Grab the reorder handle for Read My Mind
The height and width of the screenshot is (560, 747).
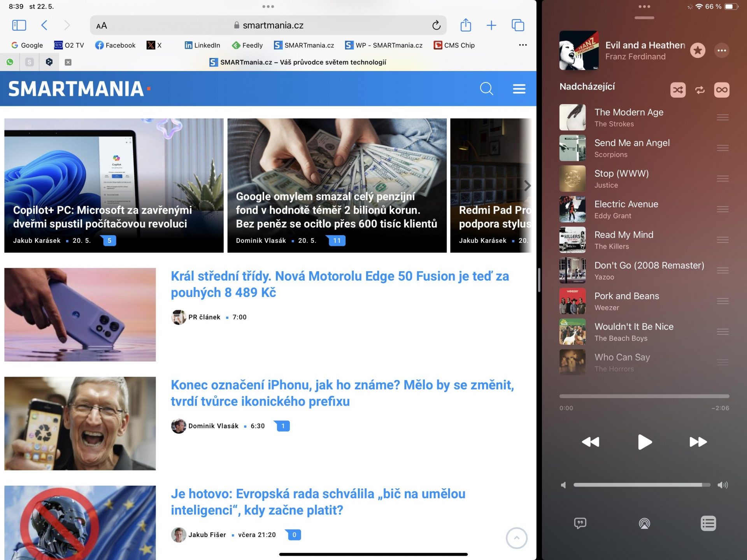(x=722, y=240)
